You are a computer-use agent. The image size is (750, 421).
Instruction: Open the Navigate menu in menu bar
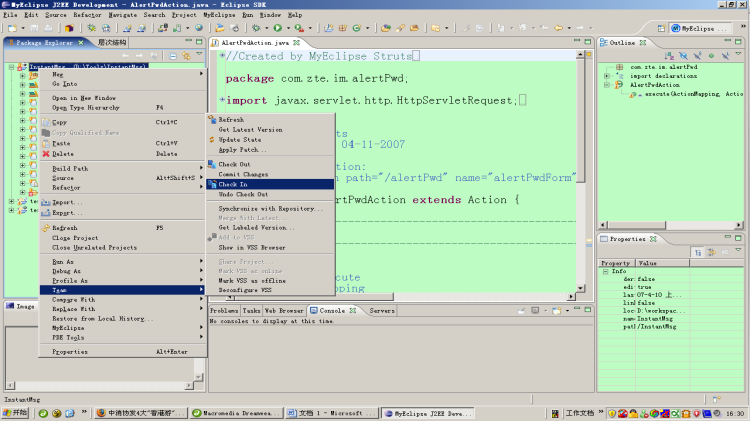[122, 15]
